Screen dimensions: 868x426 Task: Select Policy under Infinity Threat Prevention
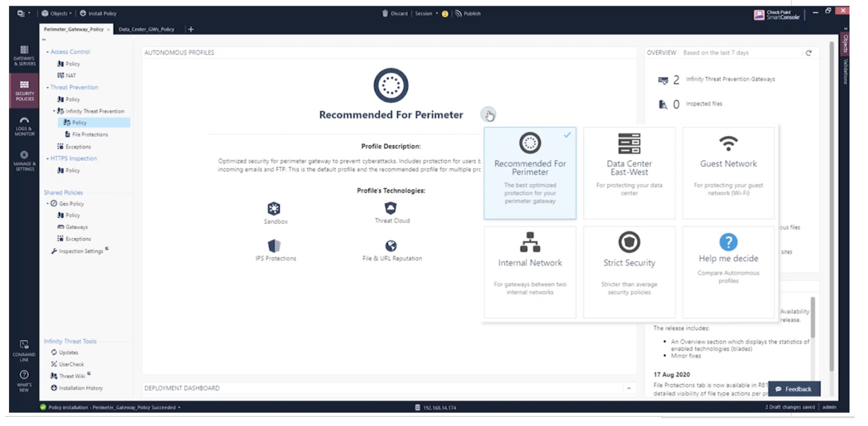pos(93,122)
